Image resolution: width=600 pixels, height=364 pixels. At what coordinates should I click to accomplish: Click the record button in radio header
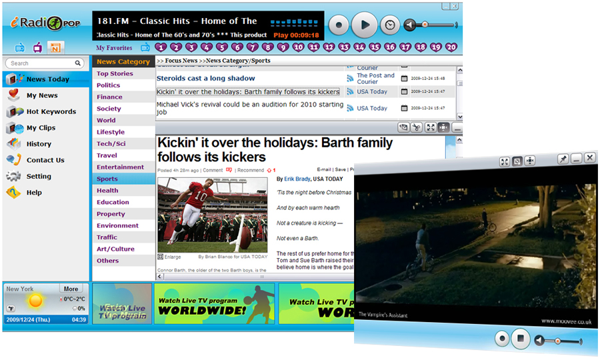(x=339, y=25)
